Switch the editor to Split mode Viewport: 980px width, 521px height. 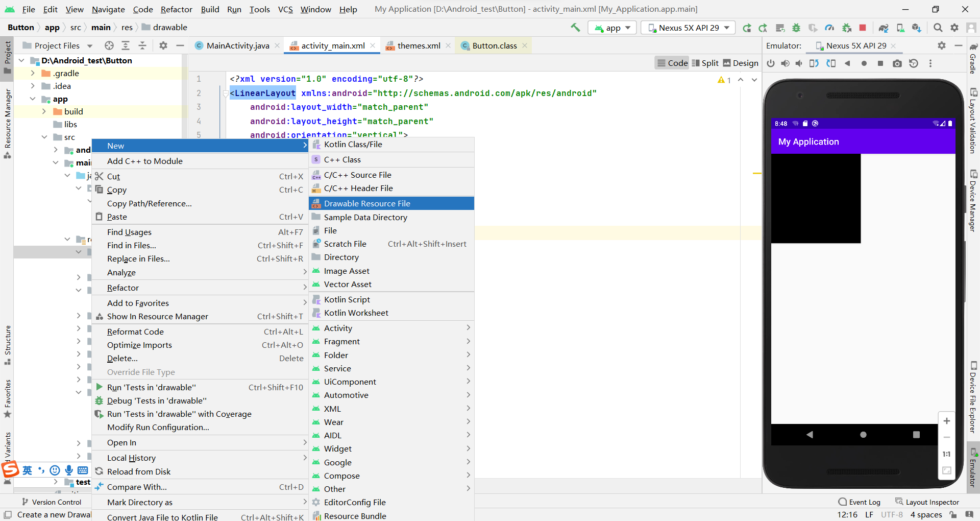[705, 63]
